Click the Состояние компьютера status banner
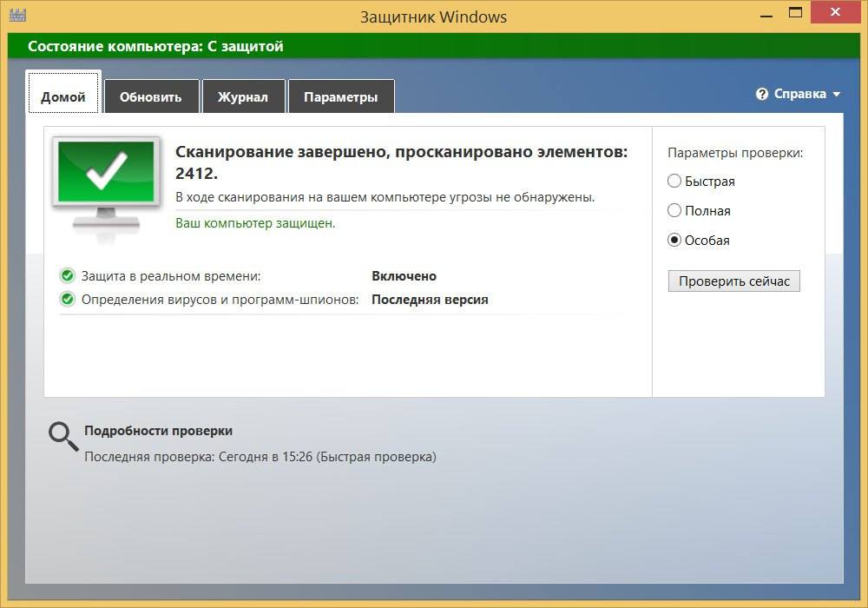 pyautogui.click(x=156, y=46)
